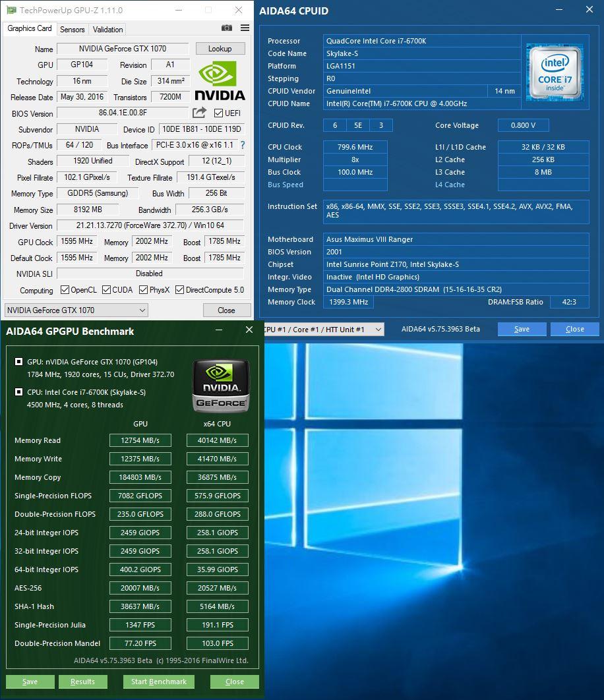Screen dimensions: 604x700
Task: Click the NVIDIA logo in GPU-Z
Action: click(x=220, y=82)
